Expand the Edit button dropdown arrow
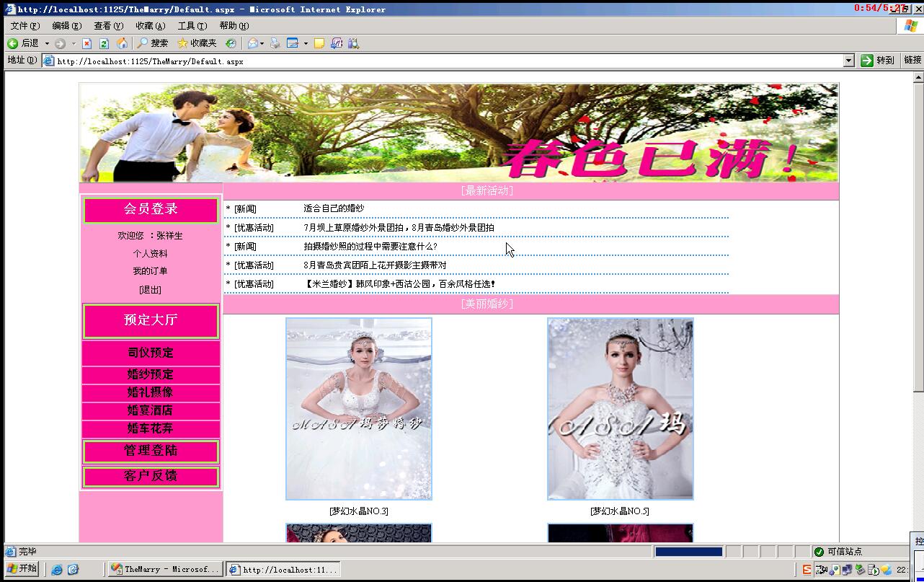The width and height of the screenshot is (924, 582). [x=306, y=43]
